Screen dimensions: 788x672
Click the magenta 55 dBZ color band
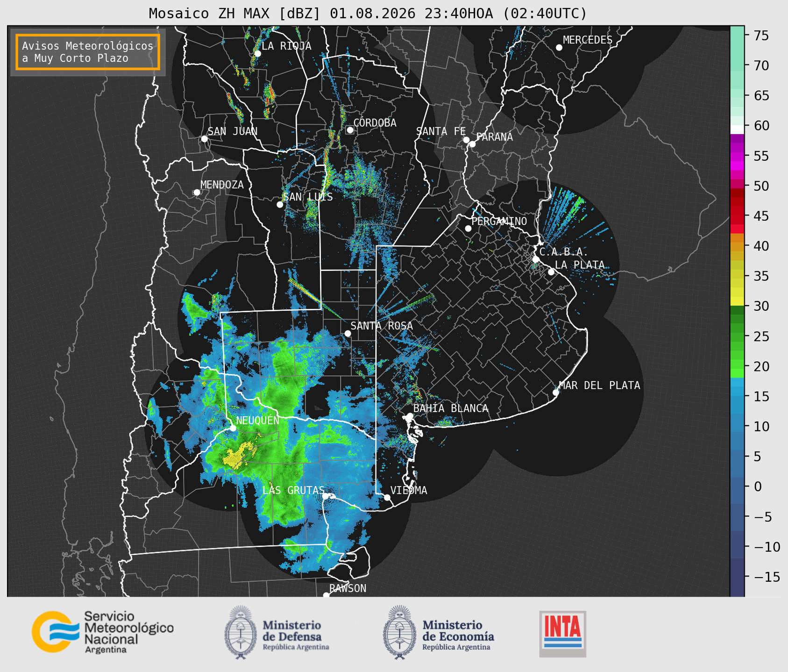(x=737, y=156)
